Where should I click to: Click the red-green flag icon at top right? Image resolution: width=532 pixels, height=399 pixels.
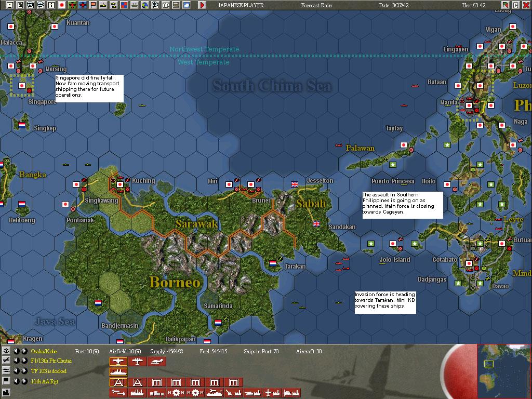pos(505,5)
